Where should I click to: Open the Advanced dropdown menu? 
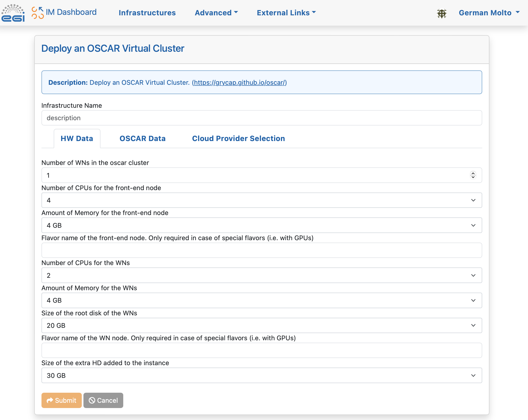pos(216,13)
